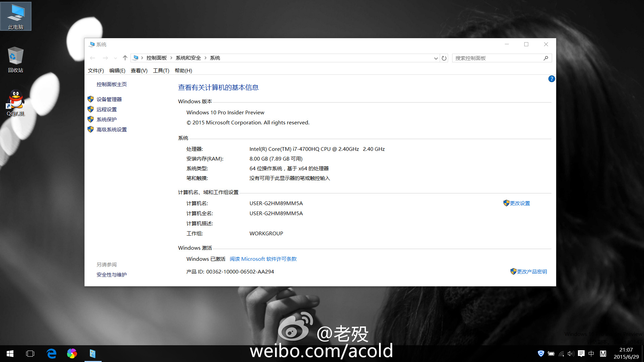644x362 pixels.
Task: Open 安全性与维护 link
Action: point(112,275)
